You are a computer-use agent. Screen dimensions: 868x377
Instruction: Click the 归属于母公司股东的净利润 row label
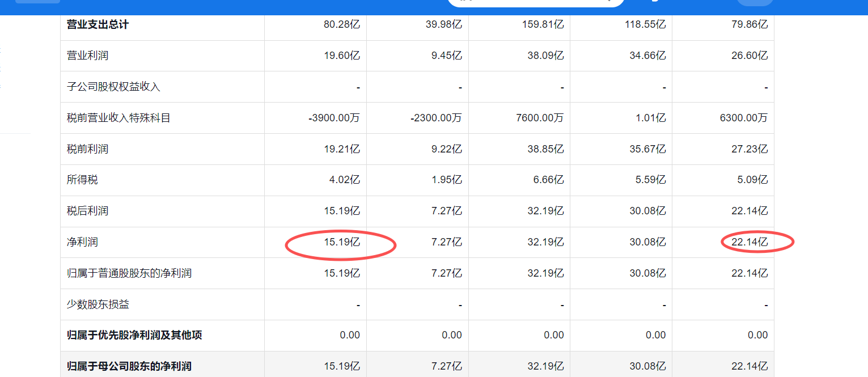pyautogui.click(x=129, y=366)
